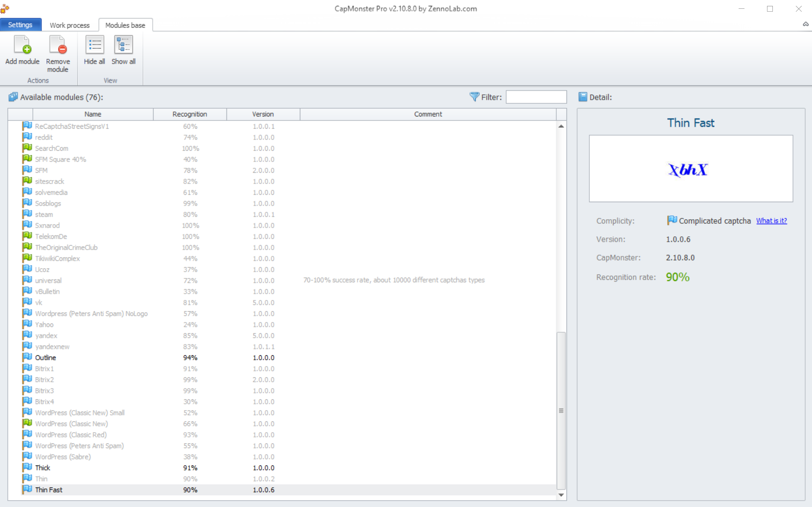The height and width of the screenshot is (507, 812).
Task: Select the Sxnarod module row
Action: pyautogui.click(x=282, y=225)
